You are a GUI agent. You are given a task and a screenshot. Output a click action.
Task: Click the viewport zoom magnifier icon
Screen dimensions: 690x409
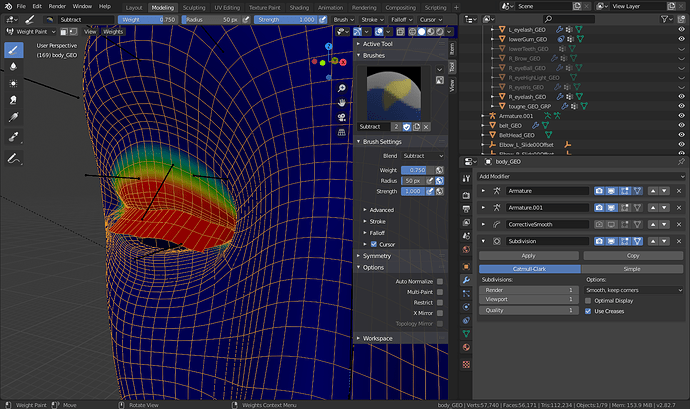341,88
